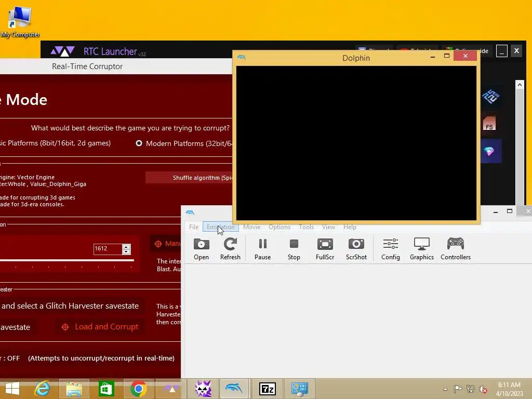532x399 pixels.
Task: Select the Modern Platforms radio button
Action: pos(139,143)
